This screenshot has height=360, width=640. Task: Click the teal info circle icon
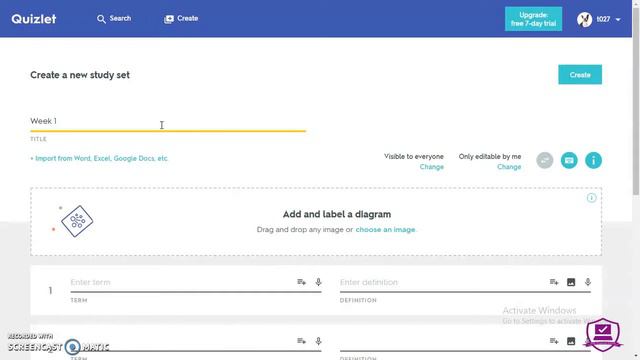coord(593,160)
